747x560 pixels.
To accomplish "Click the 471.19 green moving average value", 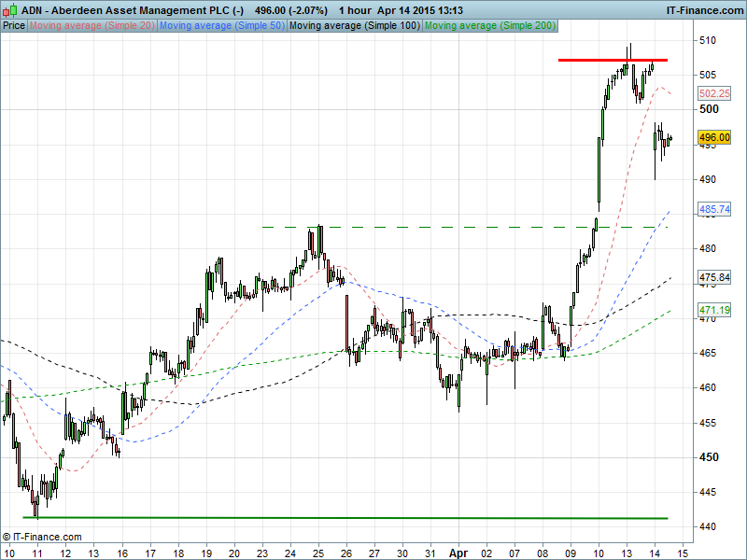I will pyautogui.click(x=714, y=310).
